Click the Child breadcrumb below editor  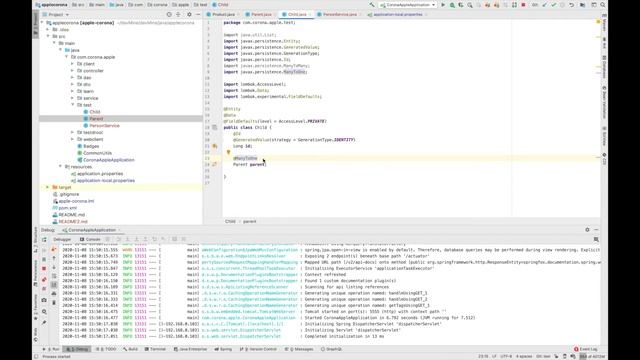click(230, 221)
